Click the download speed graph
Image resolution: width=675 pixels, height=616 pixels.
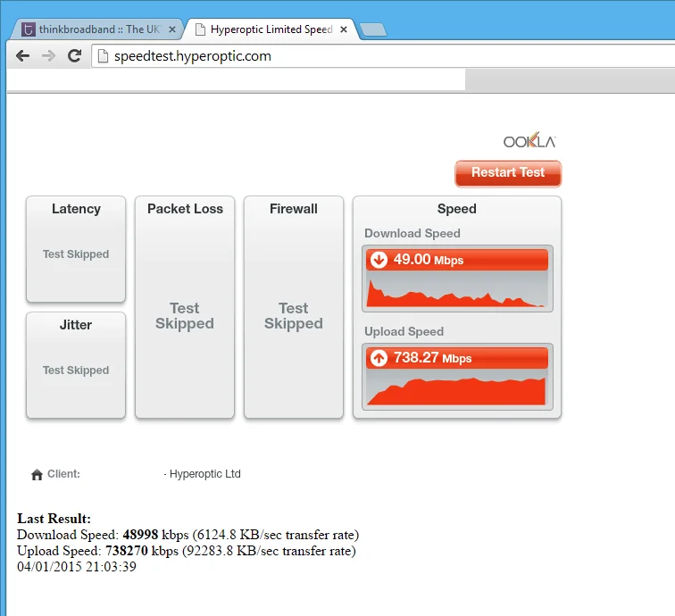[457, 292]
